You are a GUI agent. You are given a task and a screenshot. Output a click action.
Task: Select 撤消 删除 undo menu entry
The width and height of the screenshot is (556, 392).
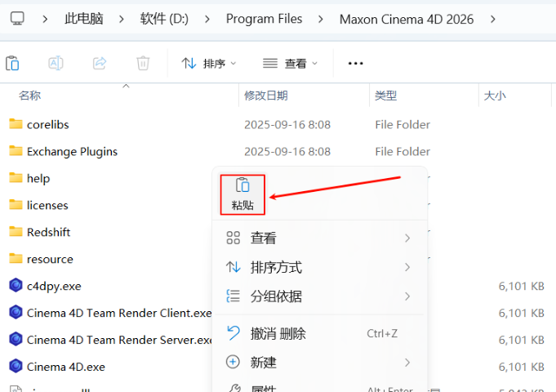278,333
